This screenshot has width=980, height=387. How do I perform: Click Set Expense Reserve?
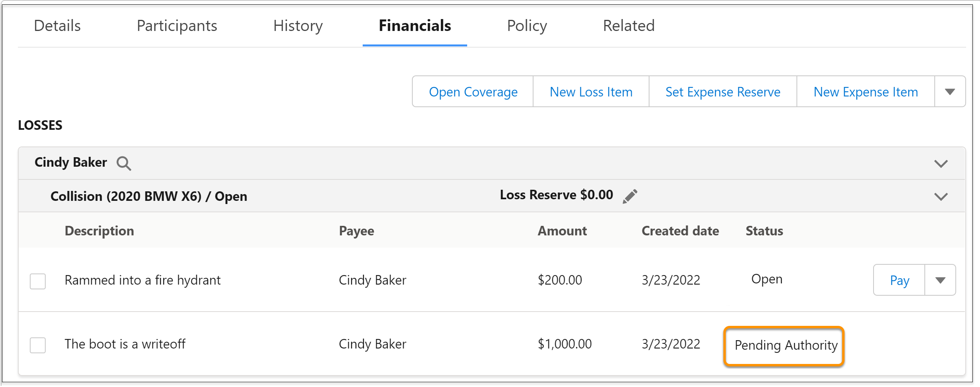pyautogui.click(x=723, y=92)
